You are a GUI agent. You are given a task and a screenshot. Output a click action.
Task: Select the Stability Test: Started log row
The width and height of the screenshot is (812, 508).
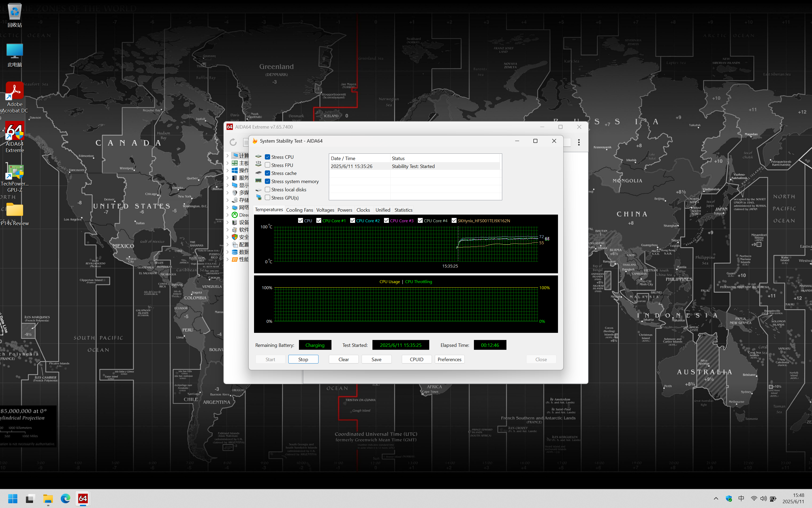(x=415, y=166)
